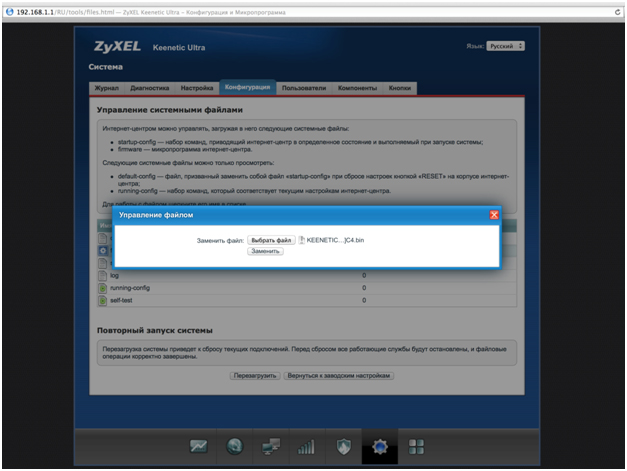Viewport: 627px width, 471px height.
Task: Click the self-test file icon
Action: click(102, 300)
